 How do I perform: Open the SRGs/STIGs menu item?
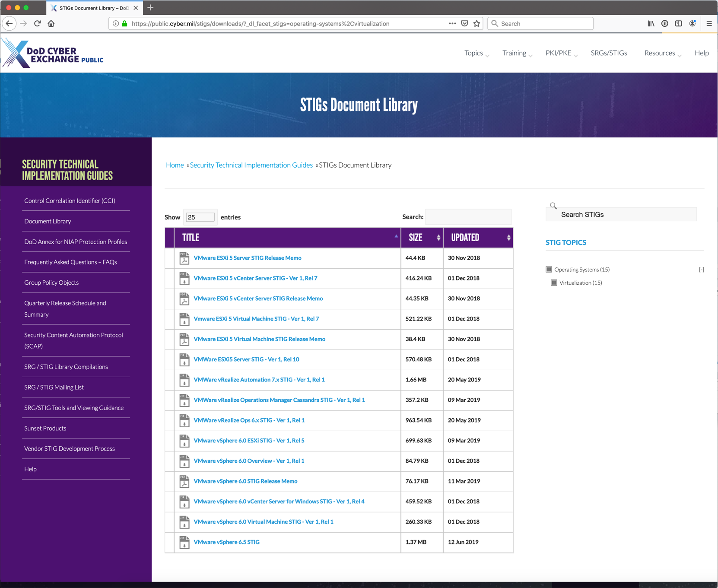click(609, 53)
